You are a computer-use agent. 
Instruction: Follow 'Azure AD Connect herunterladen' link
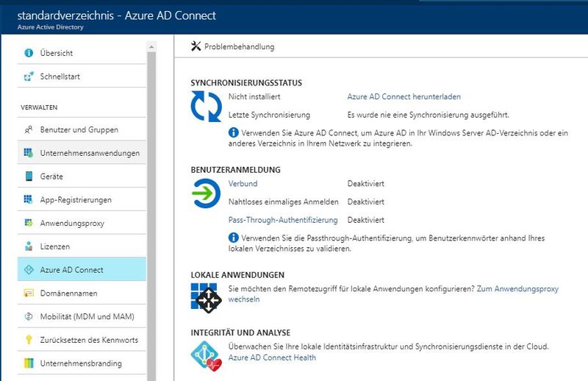(x=404, y=96)
